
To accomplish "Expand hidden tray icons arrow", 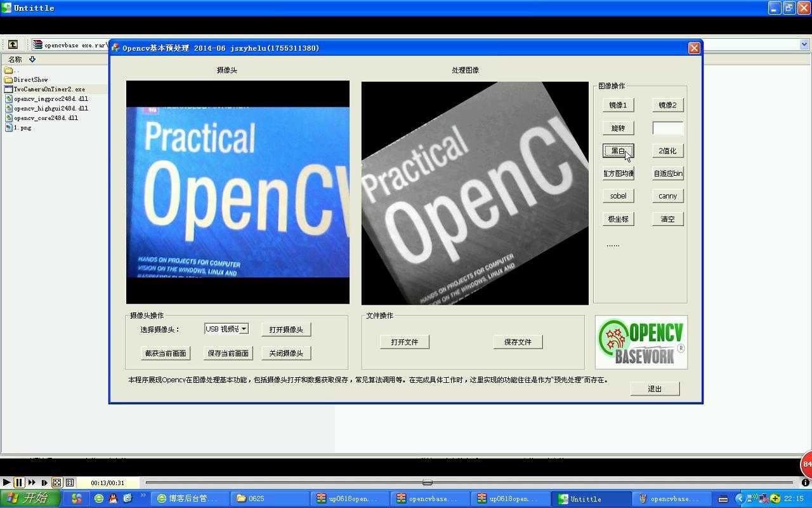I will click(739, 499).
